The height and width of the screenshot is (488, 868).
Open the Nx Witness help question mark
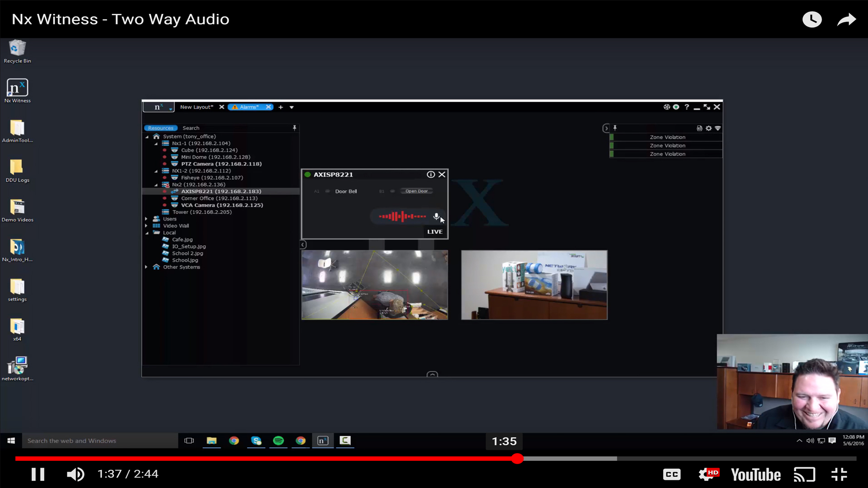(x=687, y=107)
